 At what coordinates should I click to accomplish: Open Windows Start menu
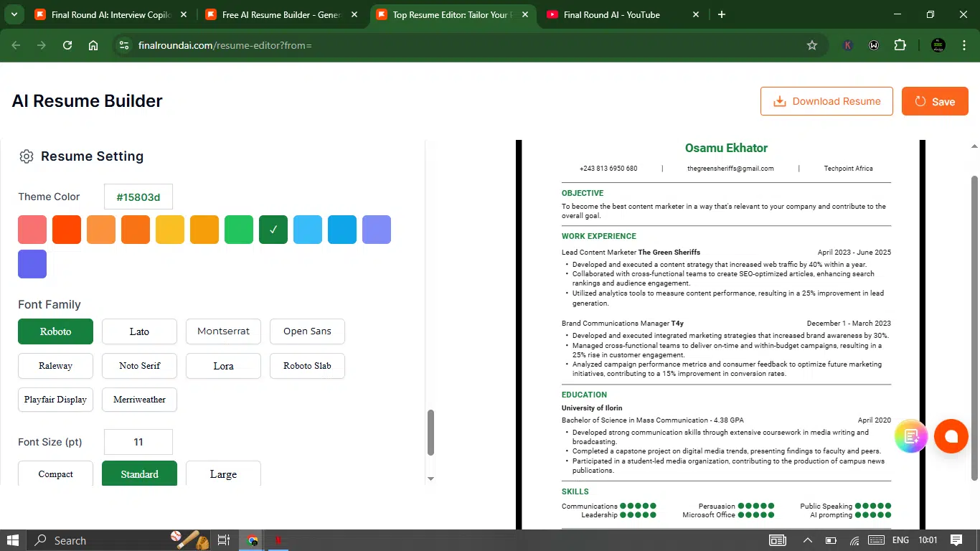[13, 540]
